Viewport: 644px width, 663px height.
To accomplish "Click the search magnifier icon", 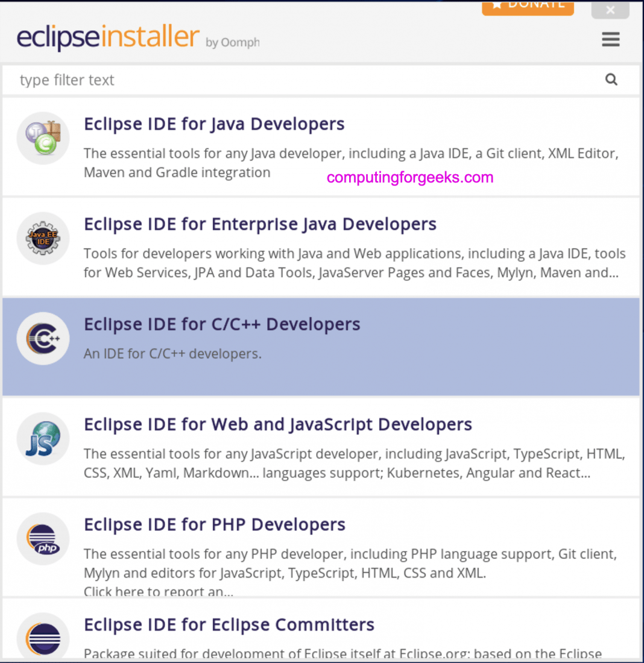I will [x=611, y=79].
